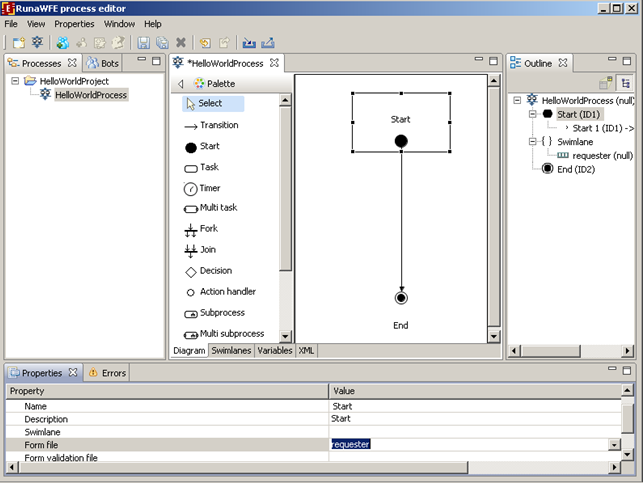
Task: Select End (ID2) in Outline tree
Action: pos(578,169)
